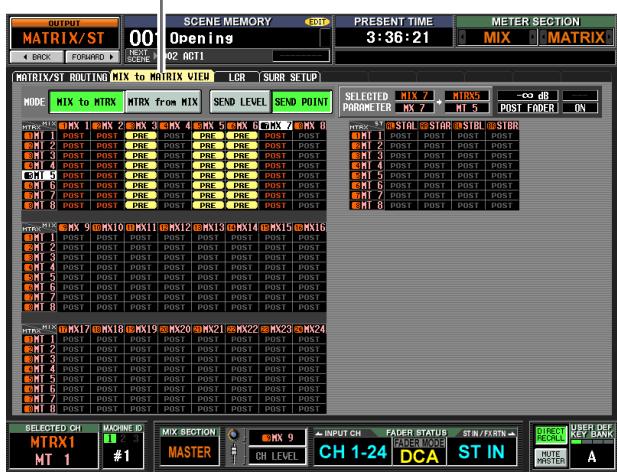Click MATRIX in the meter section

[576, 38]
